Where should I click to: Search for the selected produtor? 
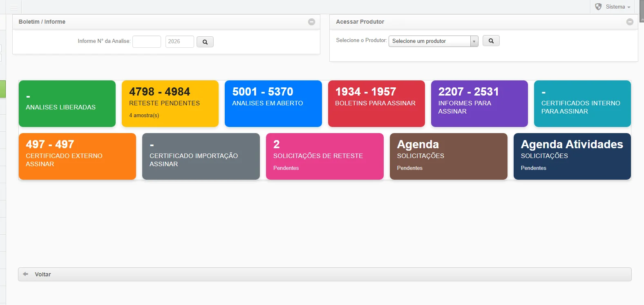tap(491, 41)
